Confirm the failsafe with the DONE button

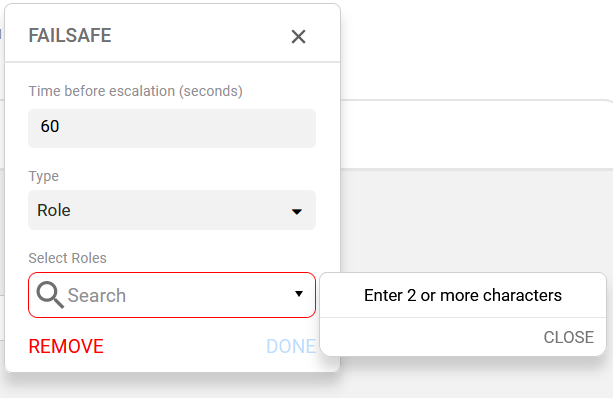[291, 346]
